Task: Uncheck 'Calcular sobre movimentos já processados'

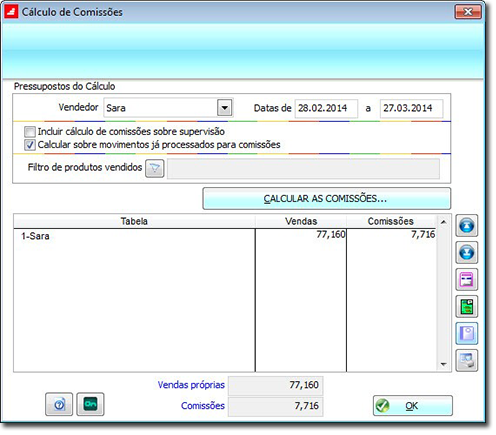Action: pos(30,145)
